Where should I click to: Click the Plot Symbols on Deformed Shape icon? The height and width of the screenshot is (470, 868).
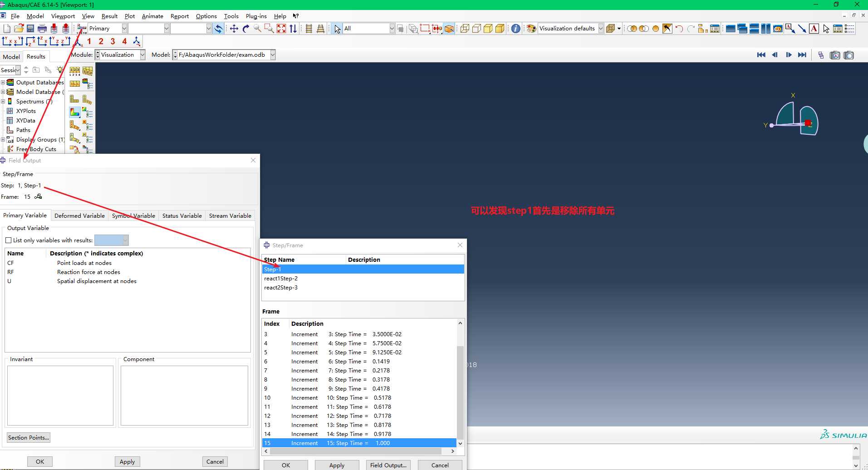point(75,125)
